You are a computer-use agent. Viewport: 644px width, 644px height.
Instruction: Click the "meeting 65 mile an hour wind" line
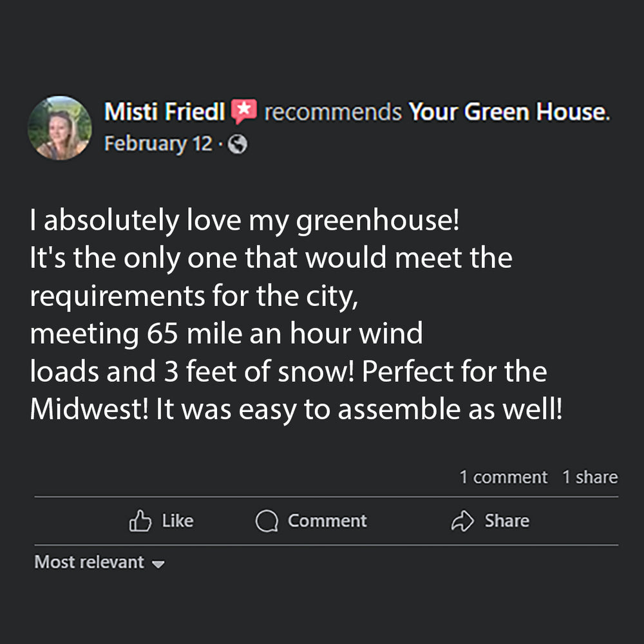(226, 334)
